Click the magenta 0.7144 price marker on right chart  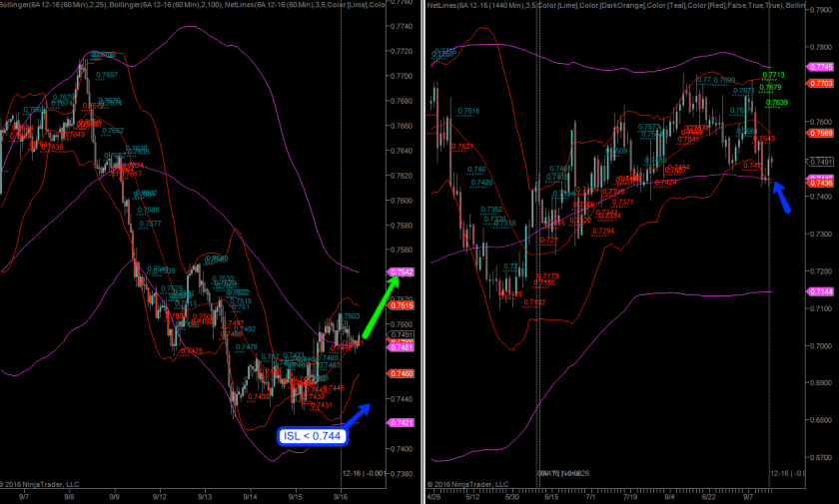coord(820,291)
